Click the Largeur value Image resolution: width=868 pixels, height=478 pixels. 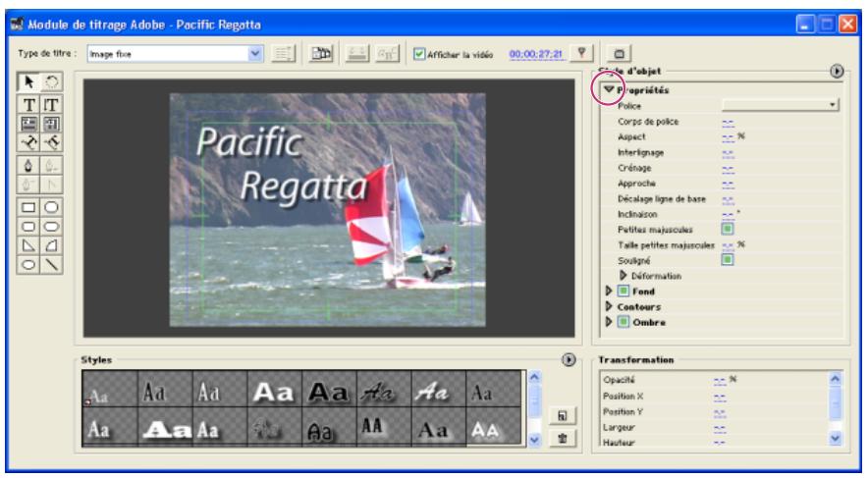720,428
